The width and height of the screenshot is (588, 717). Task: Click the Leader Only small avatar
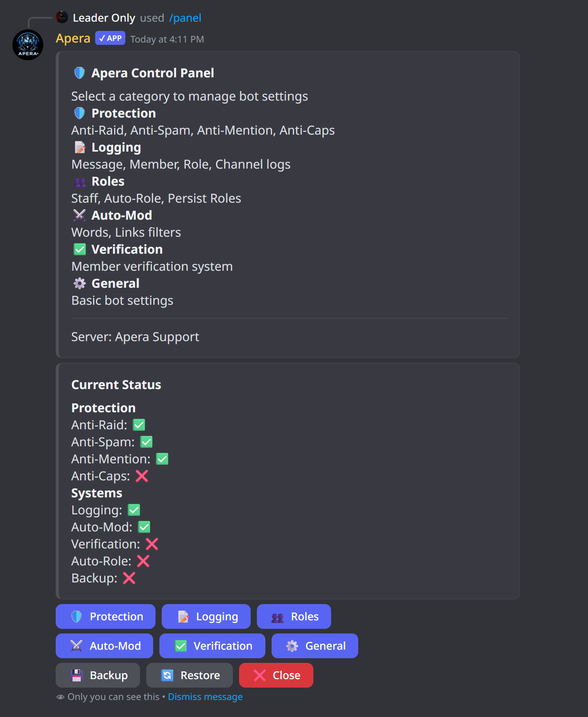pyautogui.click(x=62, y=17)
